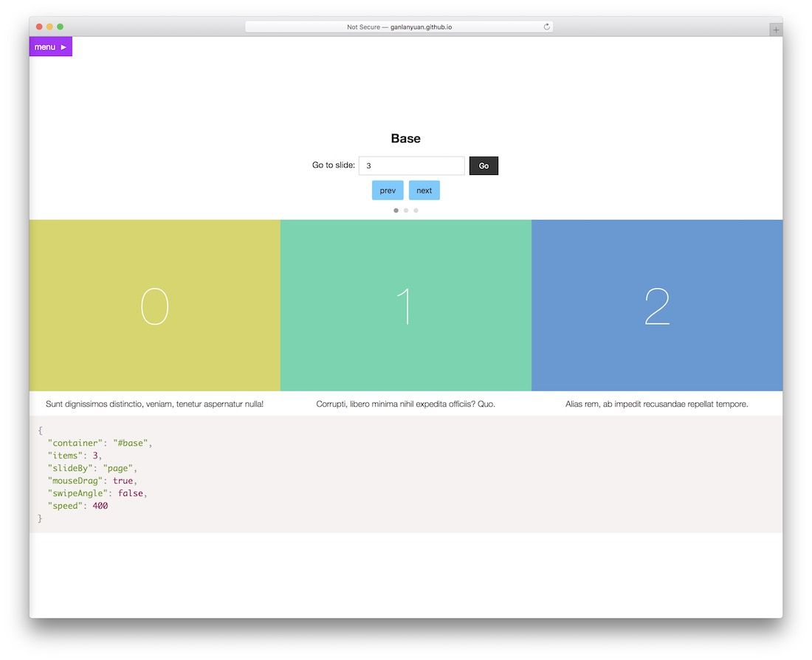This screenshot has width=812, height=660.
Task: Select the third pagination dot
Action: coord(416,210)
